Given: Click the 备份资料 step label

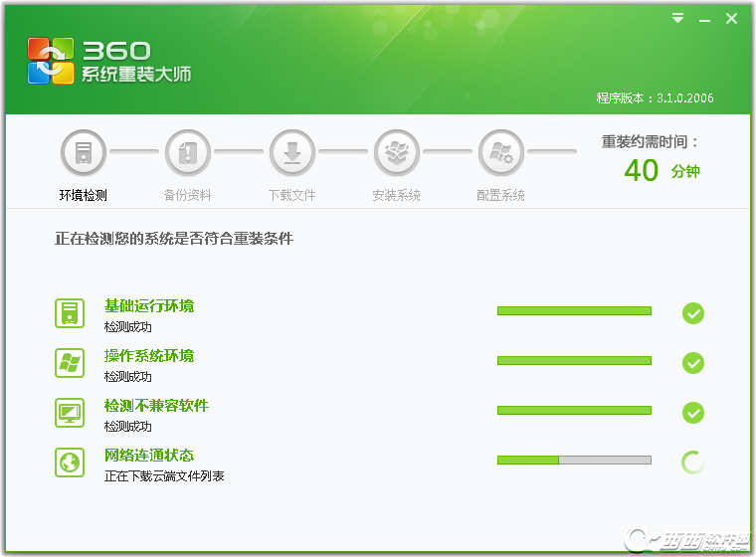Looking at the screenshot, I should (188, 196).
